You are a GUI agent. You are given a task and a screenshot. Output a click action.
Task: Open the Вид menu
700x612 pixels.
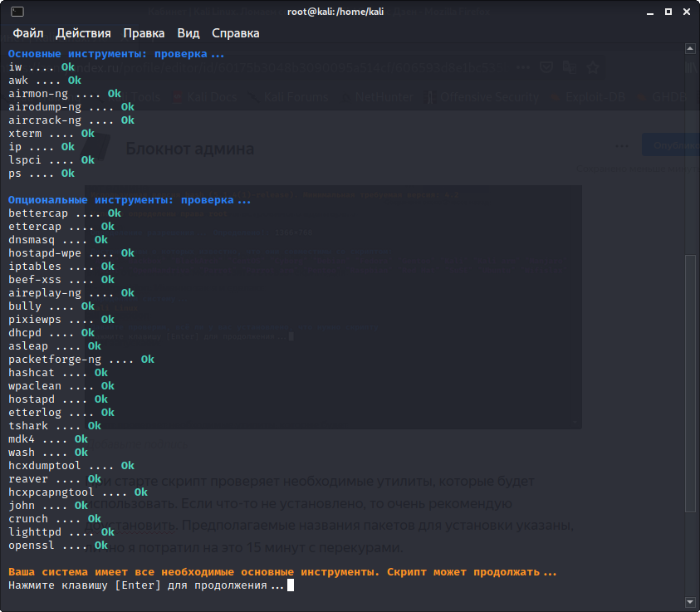click(x=188, y=33)
